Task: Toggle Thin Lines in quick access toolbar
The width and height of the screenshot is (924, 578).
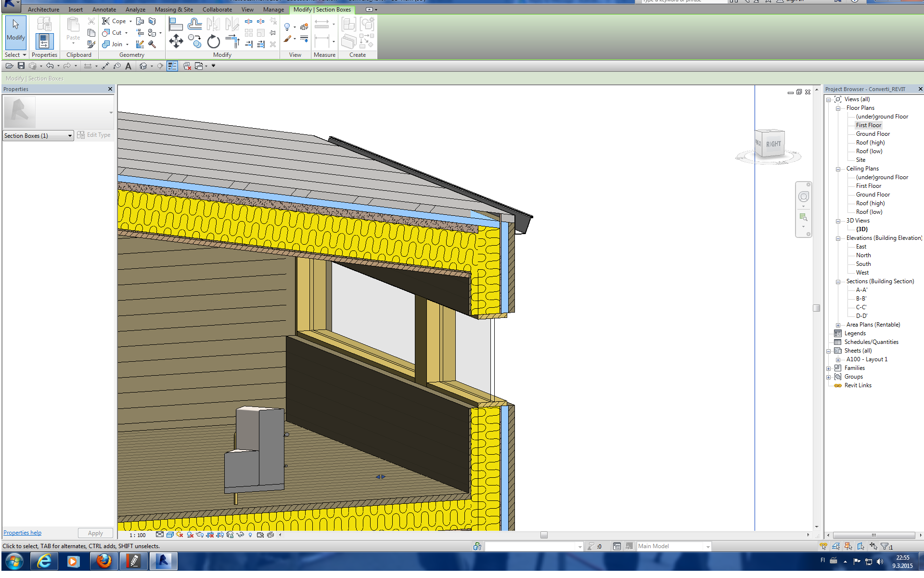Action: [x=172, y=66]
